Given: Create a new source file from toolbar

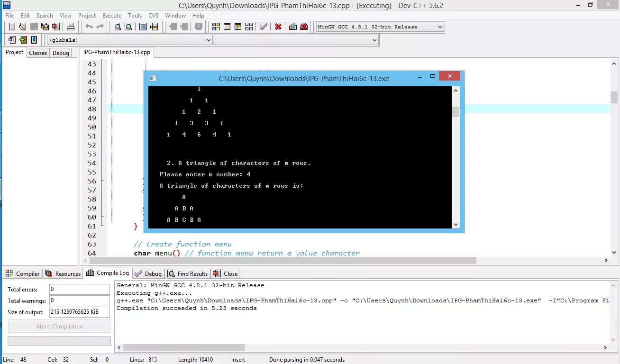Looking at the screenshot, I should 12,27.
